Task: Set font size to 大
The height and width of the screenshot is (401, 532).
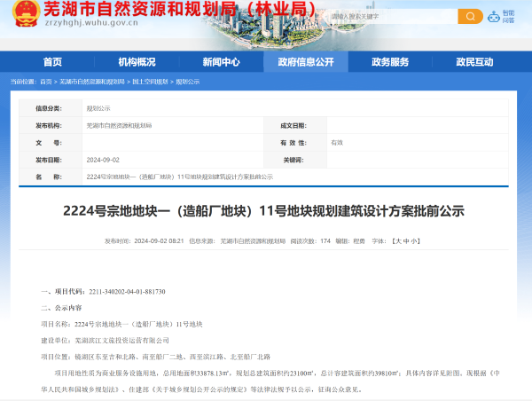Action: pos(397,240)
